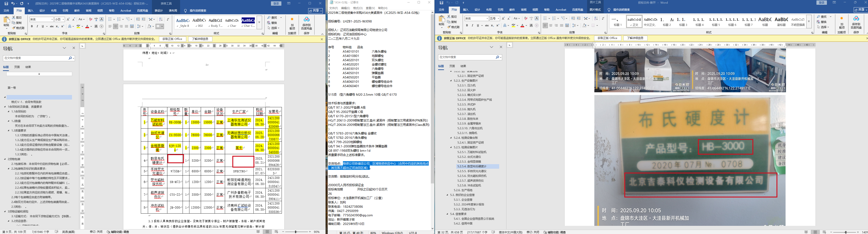Open font color dropdown arrow in left Word
Viewport: 868px width, 234px height.
click(91, 26)
